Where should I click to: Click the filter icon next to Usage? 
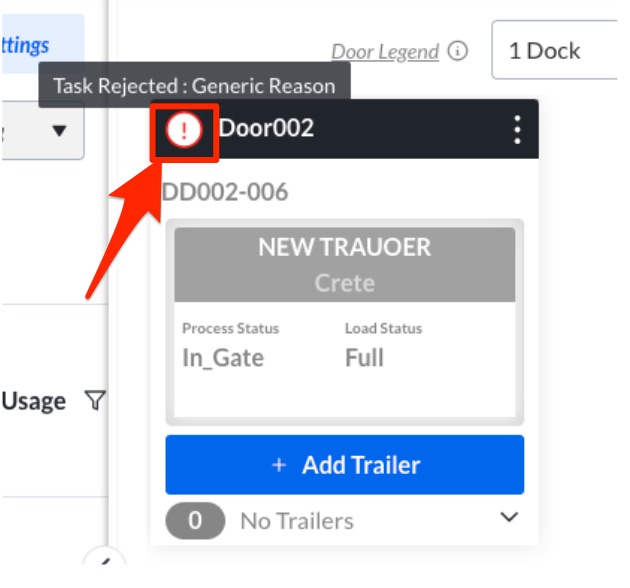coord(94,402)
